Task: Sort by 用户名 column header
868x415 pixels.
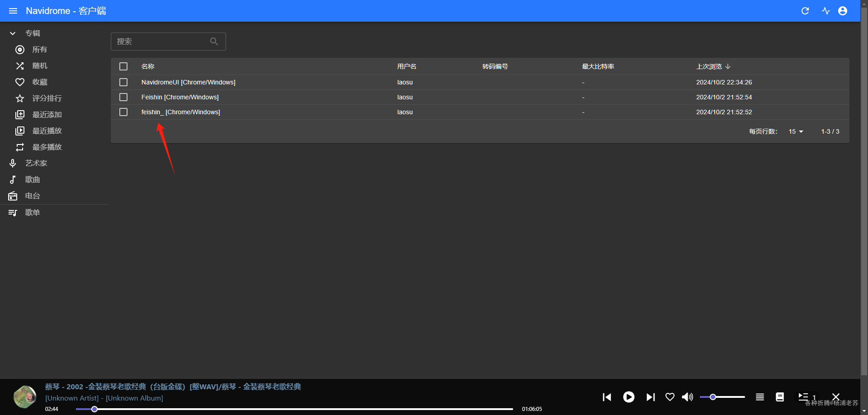Action: [407, 66]
